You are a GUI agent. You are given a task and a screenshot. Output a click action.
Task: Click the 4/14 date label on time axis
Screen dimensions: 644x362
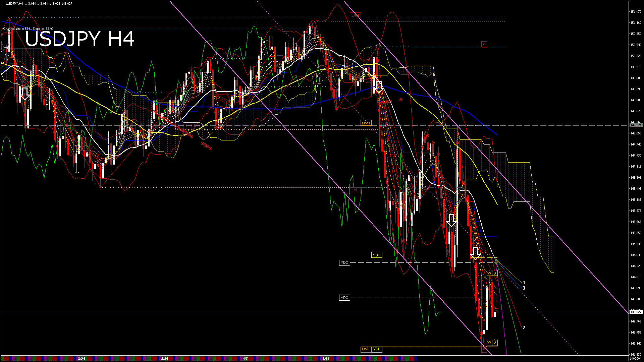(x=326, y=359)
